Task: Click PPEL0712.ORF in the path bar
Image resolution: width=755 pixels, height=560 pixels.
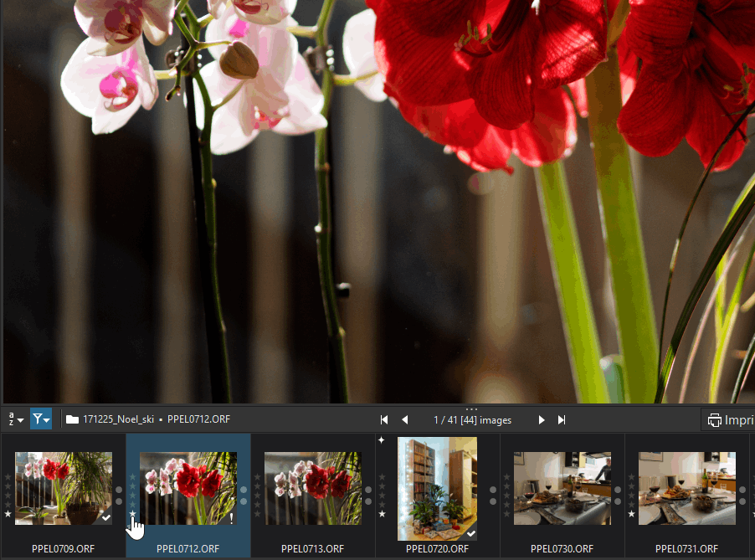Action: 199,419
